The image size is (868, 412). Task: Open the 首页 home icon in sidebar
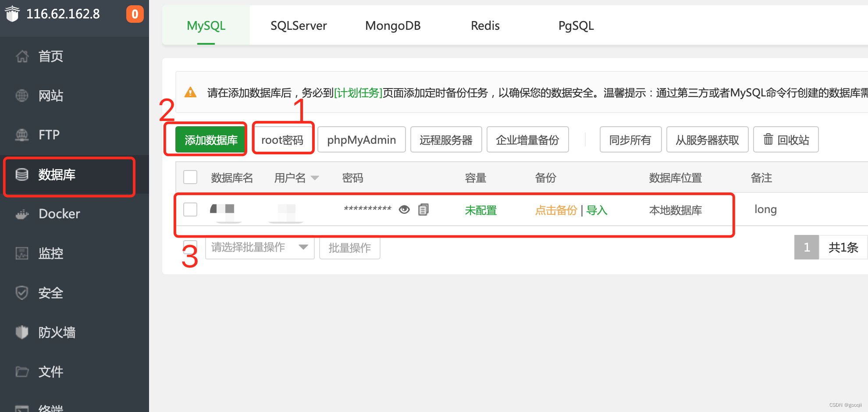point(22,56)
